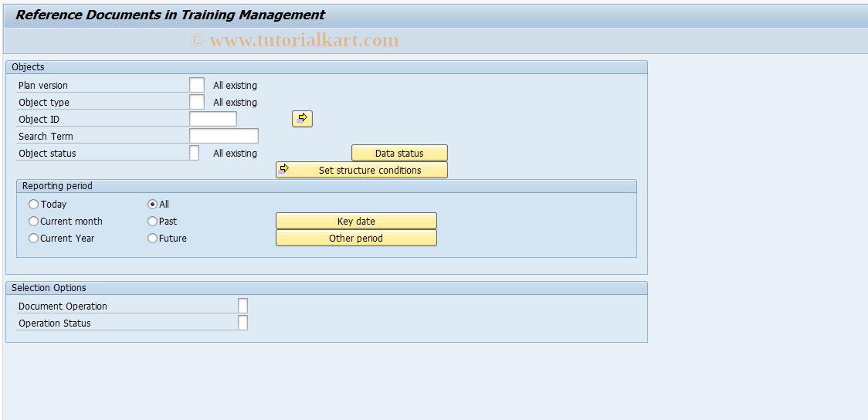This screenshot has height=420, width=868.
Task: Focus the Plan version input field
Action: [196, 85]
